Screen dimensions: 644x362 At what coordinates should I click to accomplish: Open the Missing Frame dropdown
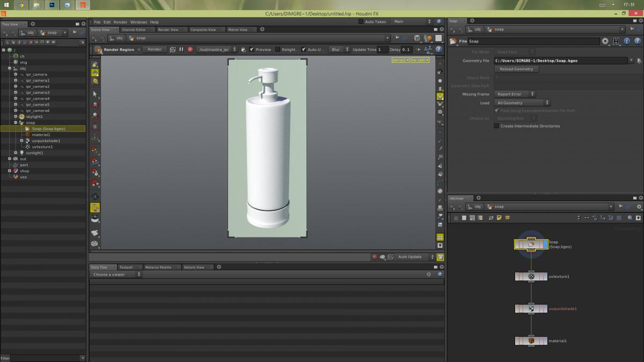(514, 94)
